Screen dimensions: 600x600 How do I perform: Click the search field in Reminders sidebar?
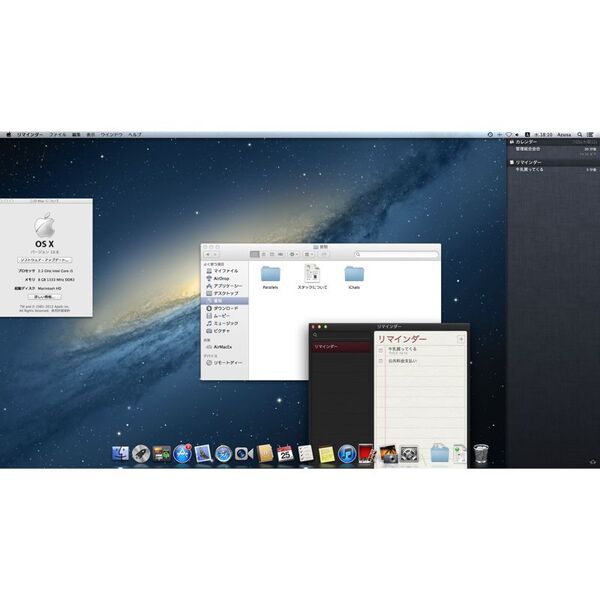pos(341,335)
